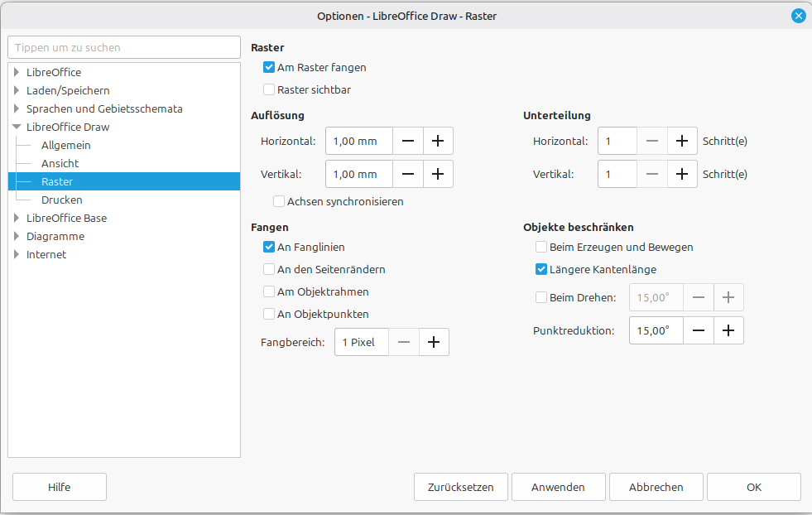Collapse LibreOffice Draw node
The image size is (812, 515).
17,127
